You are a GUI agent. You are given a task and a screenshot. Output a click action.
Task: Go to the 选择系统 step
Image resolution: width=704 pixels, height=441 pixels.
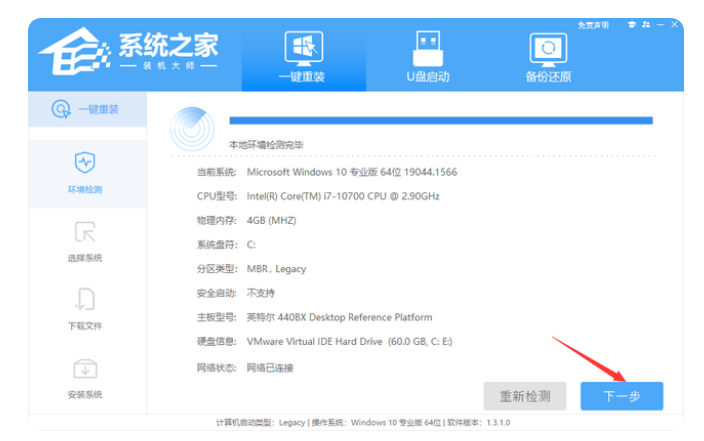[x=85, y=241]
